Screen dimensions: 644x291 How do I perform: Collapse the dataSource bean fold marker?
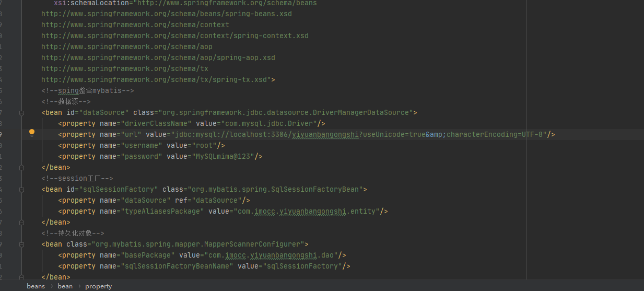coord(21,112)
